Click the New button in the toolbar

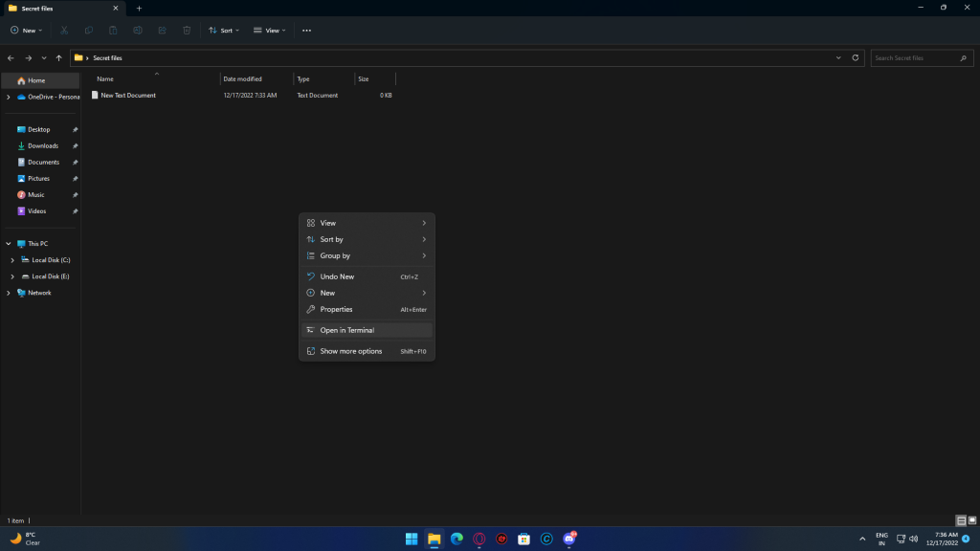coord(26,31)
